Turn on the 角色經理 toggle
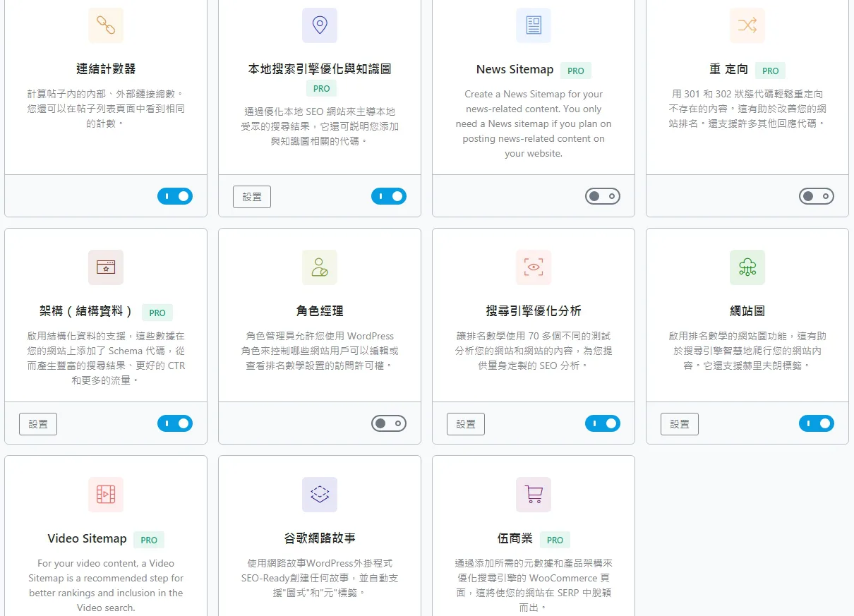854x616 pixels. click(389, 423)
